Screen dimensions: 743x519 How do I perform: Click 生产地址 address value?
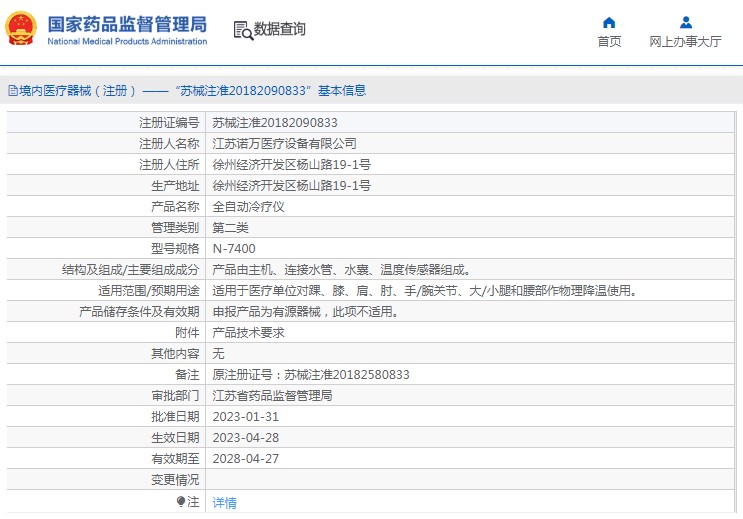[x=291, y=186]
